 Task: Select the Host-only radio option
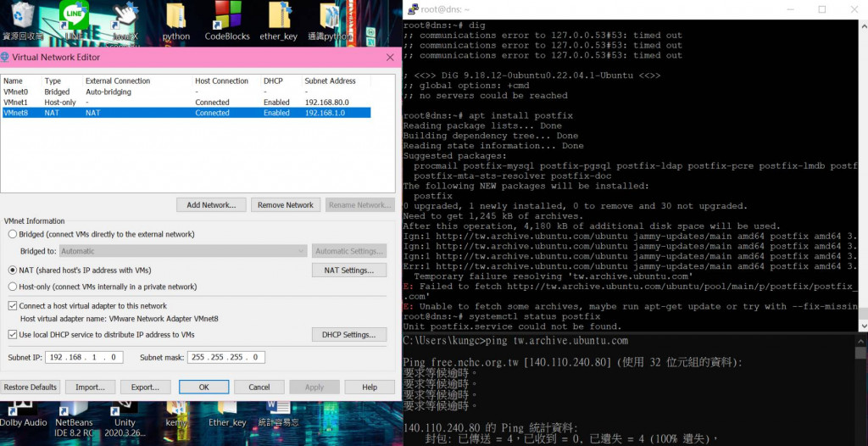(12, 287)
